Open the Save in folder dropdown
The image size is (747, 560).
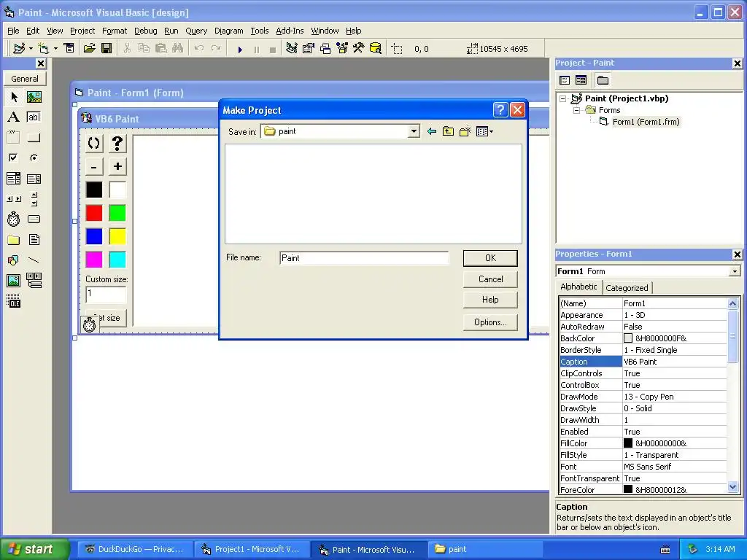414,131
